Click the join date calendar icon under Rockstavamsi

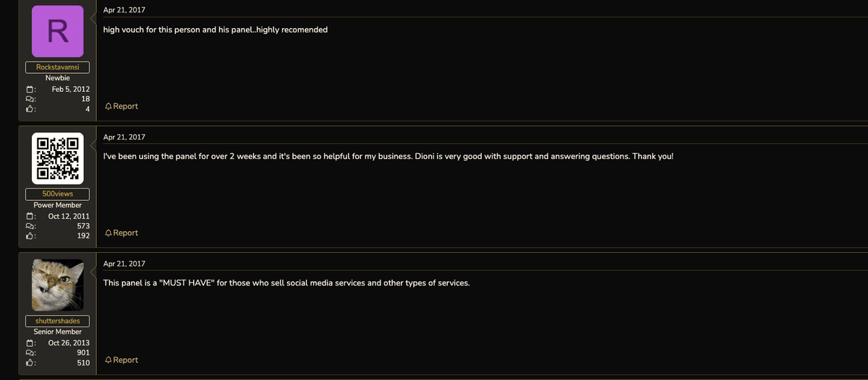(30, 89)
